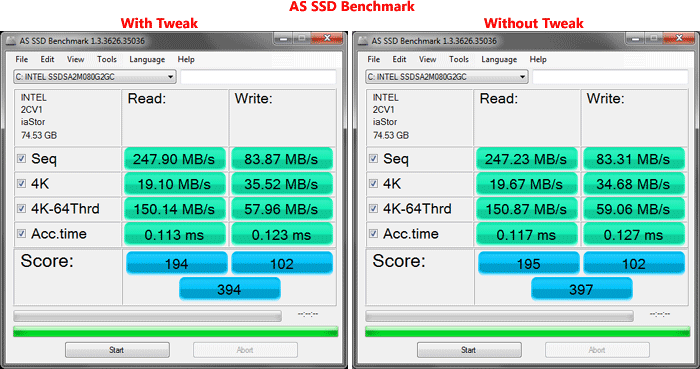Select the 0.113 ms access time
700x369 pixels.
(x=175, y=234)
